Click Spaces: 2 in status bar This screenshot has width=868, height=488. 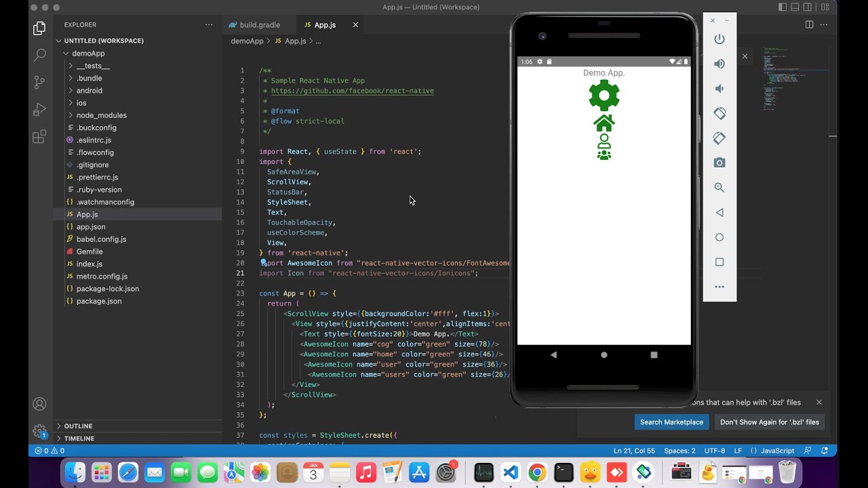(679, 451)
